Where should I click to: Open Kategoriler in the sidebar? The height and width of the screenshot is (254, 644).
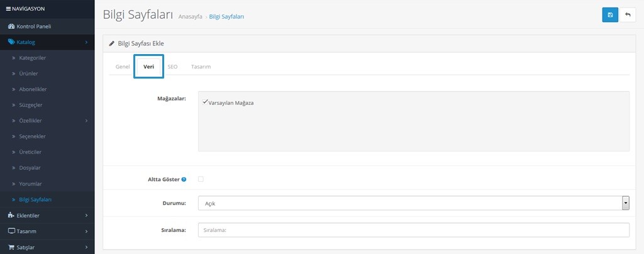click(33, 58)
